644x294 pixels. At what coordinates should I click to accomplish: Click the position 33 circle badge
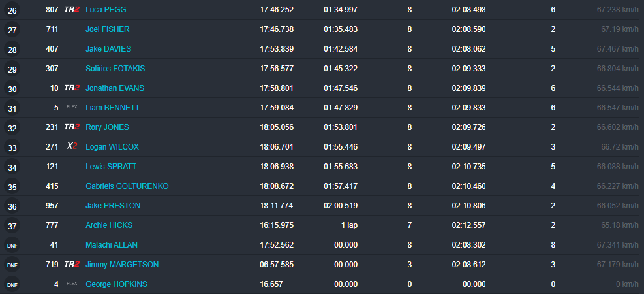point(12,148)
